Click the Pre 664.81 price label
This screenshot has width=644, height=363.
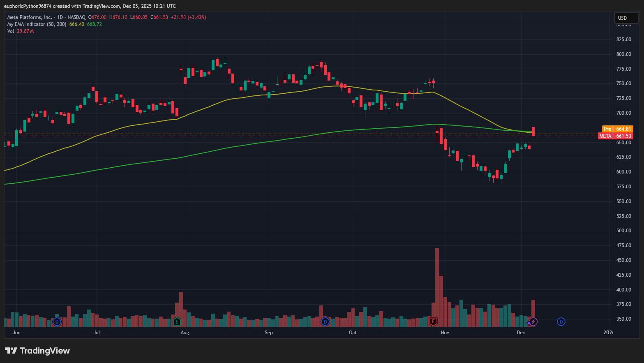pos(618,129)
